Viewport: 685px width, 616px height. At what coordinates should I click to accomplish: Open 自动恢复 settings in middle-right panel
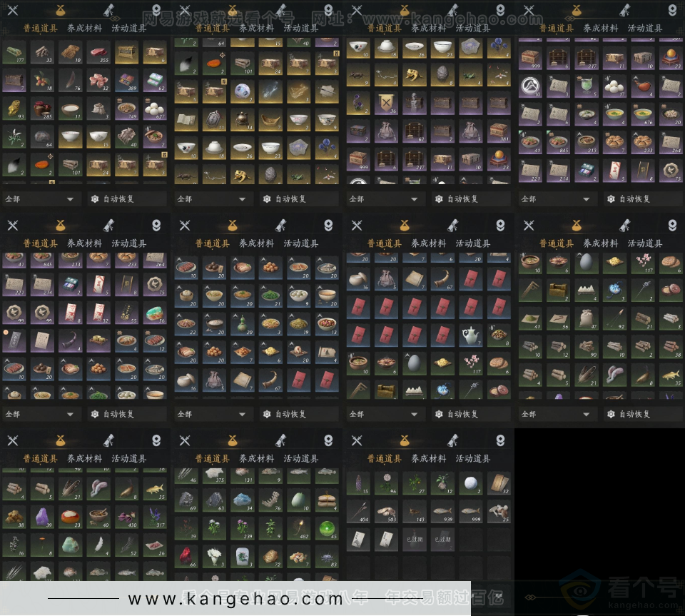click(643, 414)
